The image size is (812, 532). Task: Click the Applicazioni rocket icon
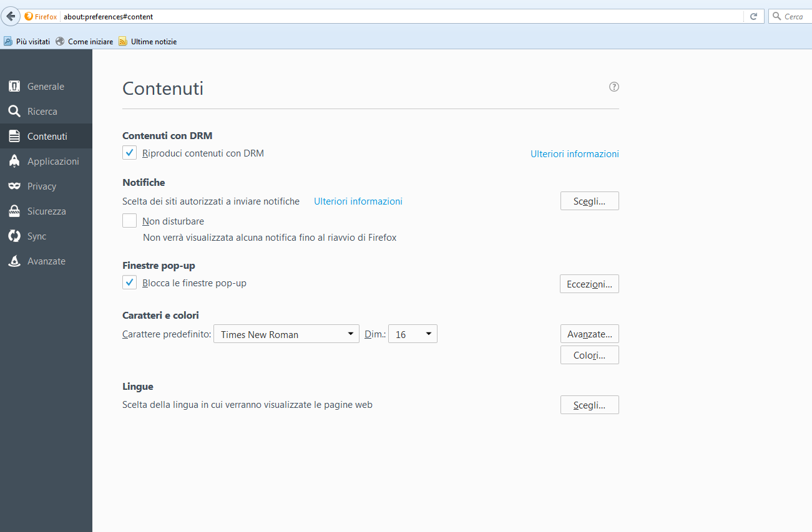click(14, 162)
